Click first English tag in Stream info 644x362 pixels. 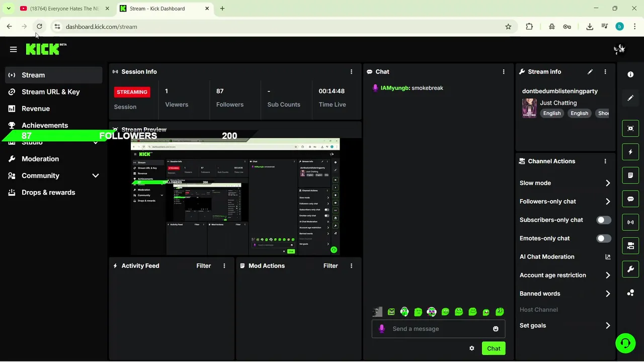click(x=552, y=114)
